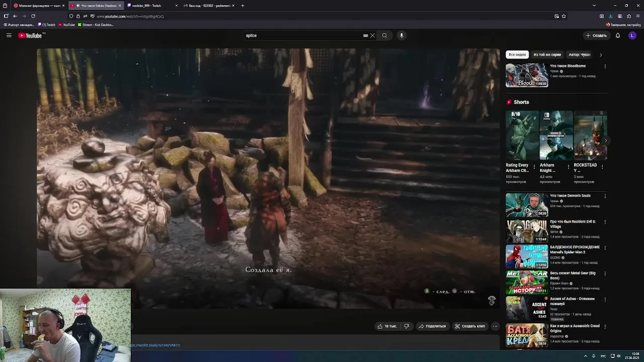Select the 'Из той же серии' chip
The image size is (644, 362).
547,54
